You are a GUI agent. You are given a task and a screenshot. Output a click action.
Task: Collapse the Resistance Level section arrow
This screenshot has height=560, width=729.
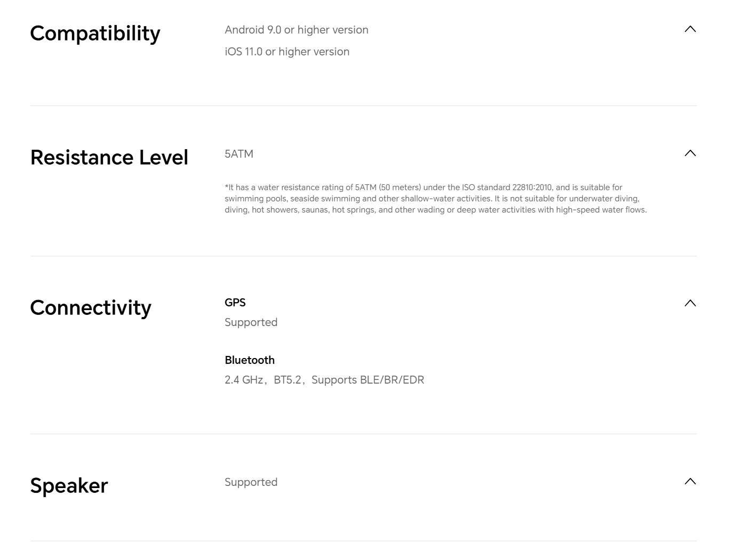(x=690, y=153)
